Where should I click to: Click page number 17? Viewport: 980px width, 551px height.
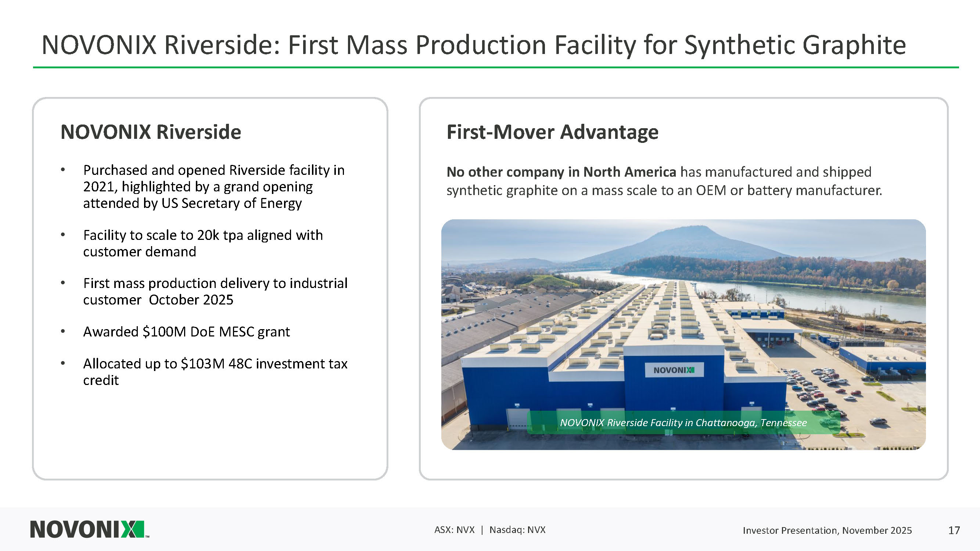coord(954,530)
